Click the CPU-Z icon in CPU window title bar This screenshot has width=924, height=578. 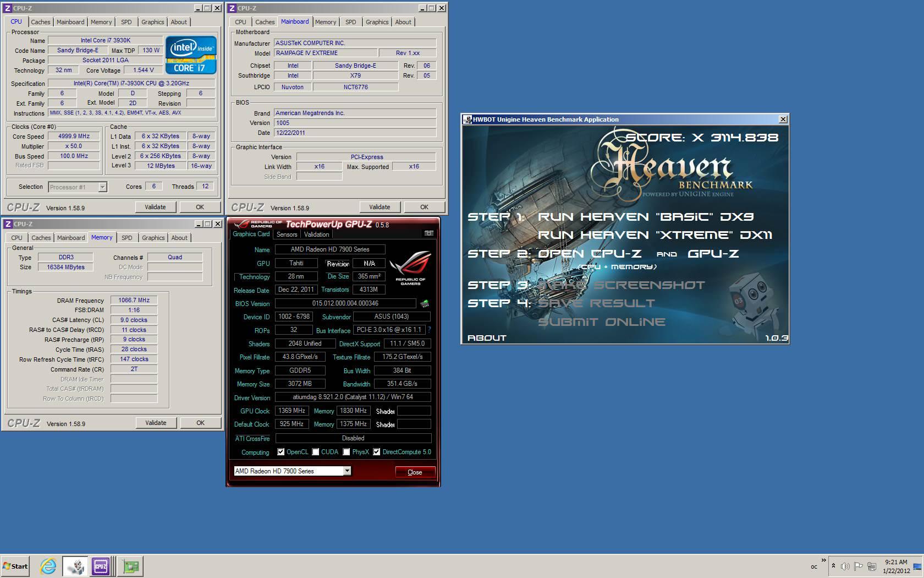point(8,8)
